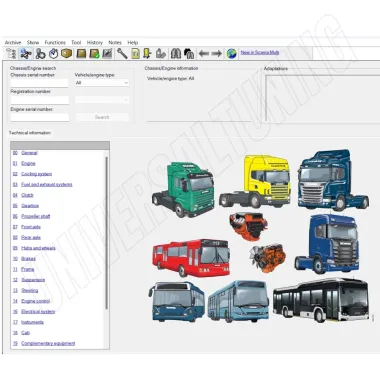Open the Front axle link
Viewport: 380px width, 380px height.
[x=31, y=227]
